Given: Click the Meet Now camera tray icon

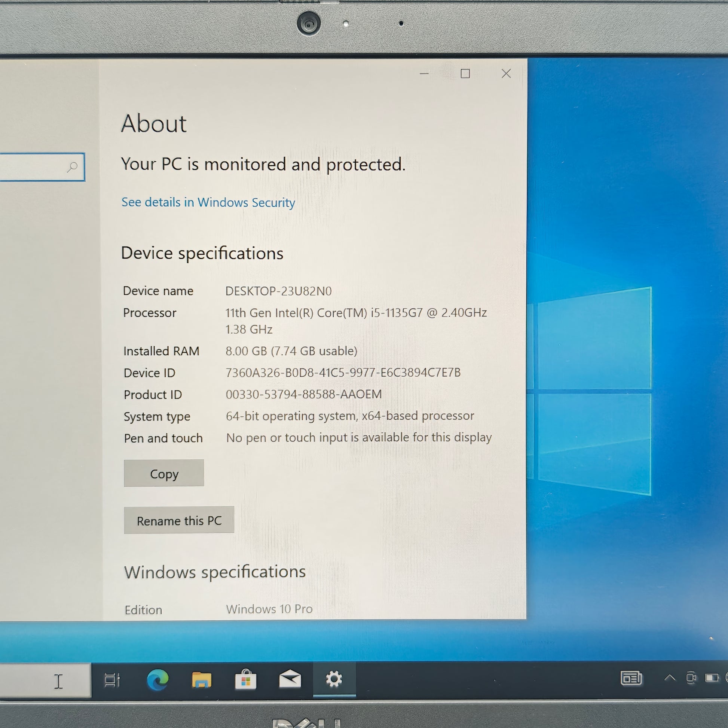Looking at the screenshot, I should [691, 678].
